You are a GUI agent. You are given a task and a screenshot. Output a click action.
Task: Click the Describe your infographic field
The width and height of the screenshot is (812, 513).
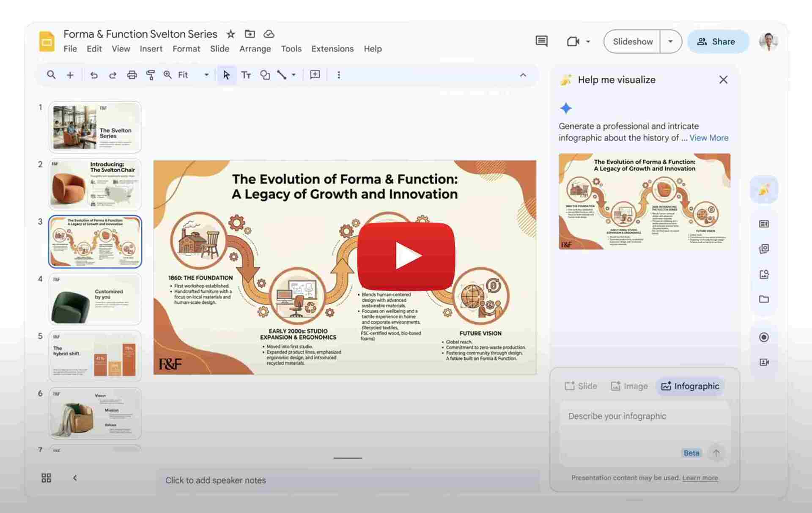[617, 416]
